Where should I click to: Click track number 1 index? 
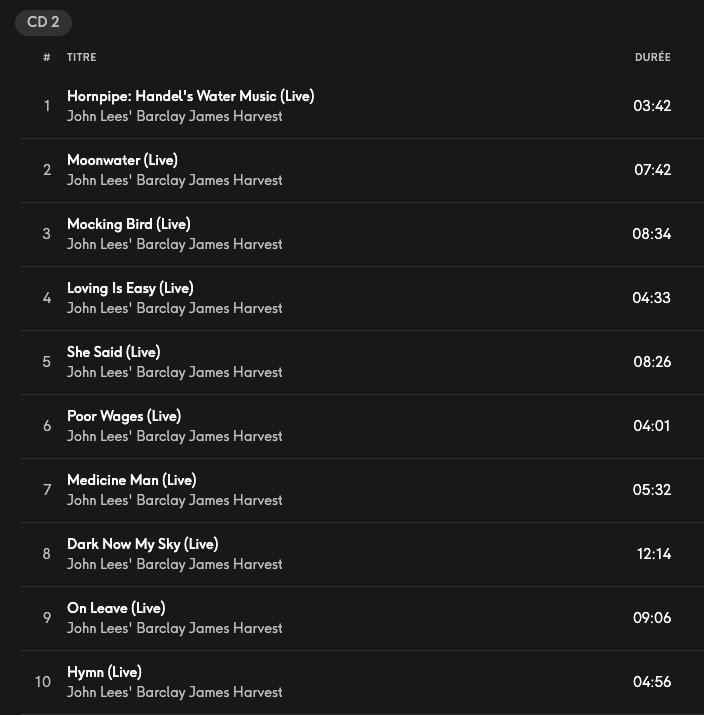46,106
